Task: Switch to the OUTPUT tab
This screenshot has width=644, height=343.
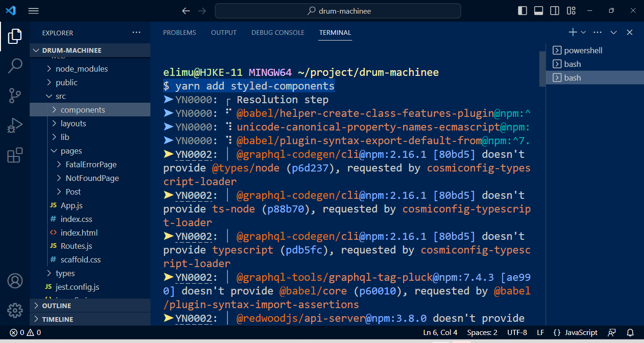Action: (223, 33)
